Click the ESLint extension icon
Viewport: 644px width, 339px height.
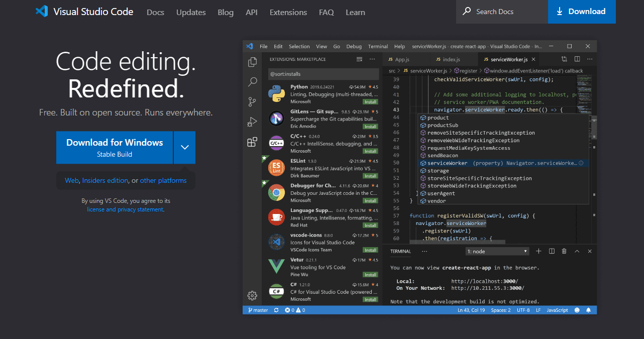[276, 168]
